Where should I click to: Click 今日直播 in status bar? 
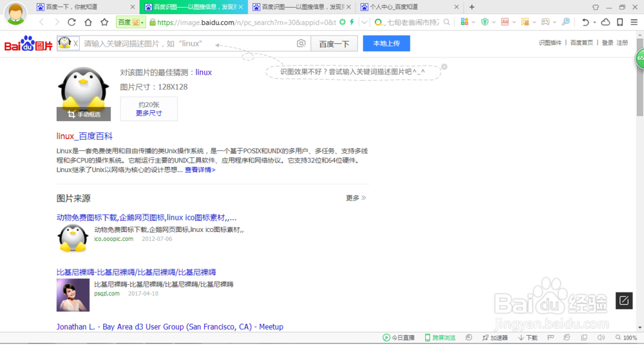(x=399, y=338)
